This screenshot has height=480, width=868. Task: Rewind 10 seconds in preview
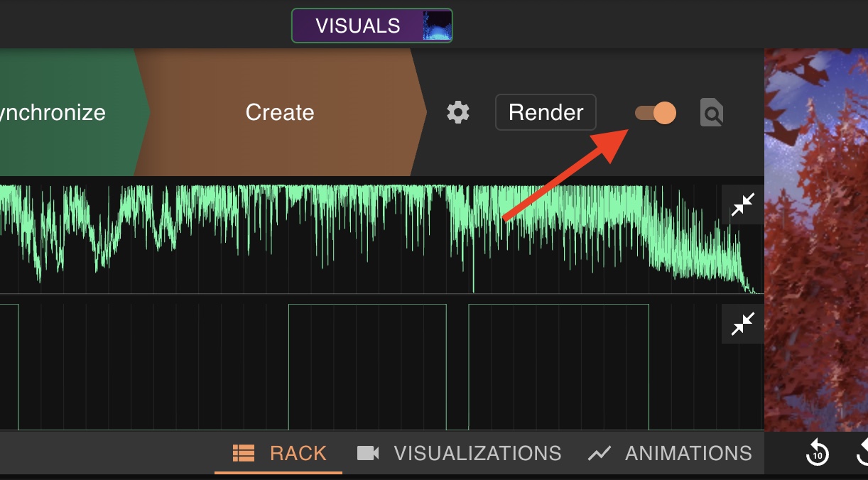tap(817, 452)
